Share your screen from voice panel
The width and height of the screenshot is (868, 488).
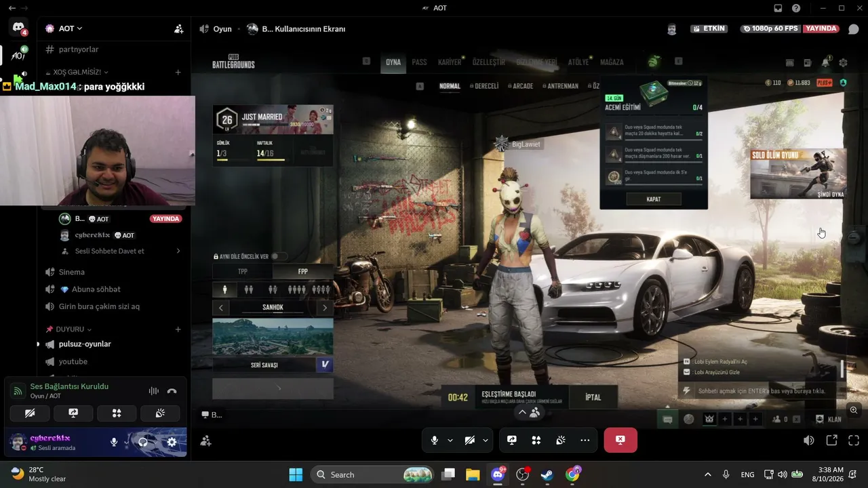[73, 413]
